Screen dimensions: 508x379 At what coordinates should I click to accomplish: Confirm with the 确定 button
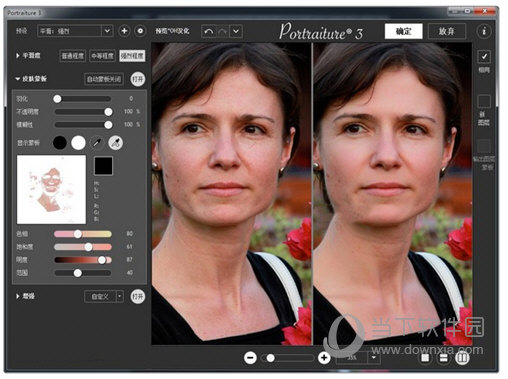tap(403, 31)
